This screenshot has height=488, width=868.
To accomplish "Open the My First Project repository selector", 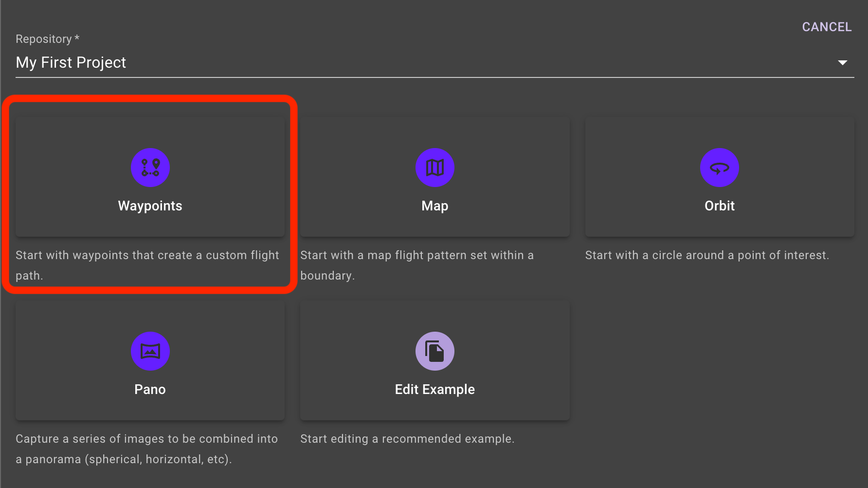I will point(71,62).
